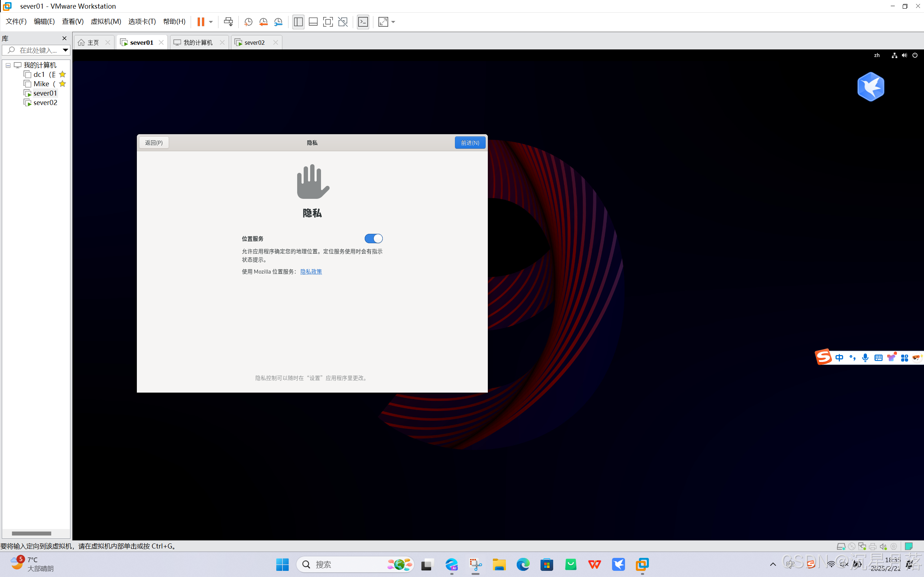Collapse the 我的计算机 tree node
This screenshot has height=577, width=924.
8,65
